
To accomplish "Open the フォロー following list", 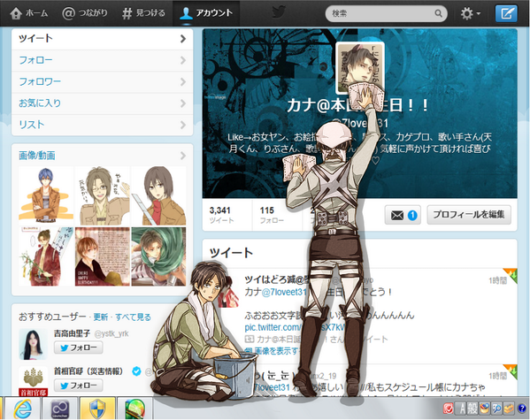I will click(x=102, y=60).
